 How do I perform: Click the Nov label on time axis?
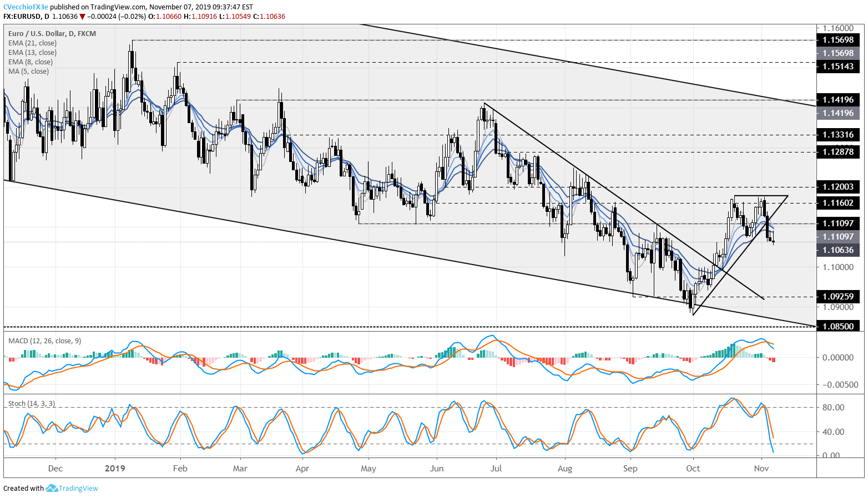761,468
